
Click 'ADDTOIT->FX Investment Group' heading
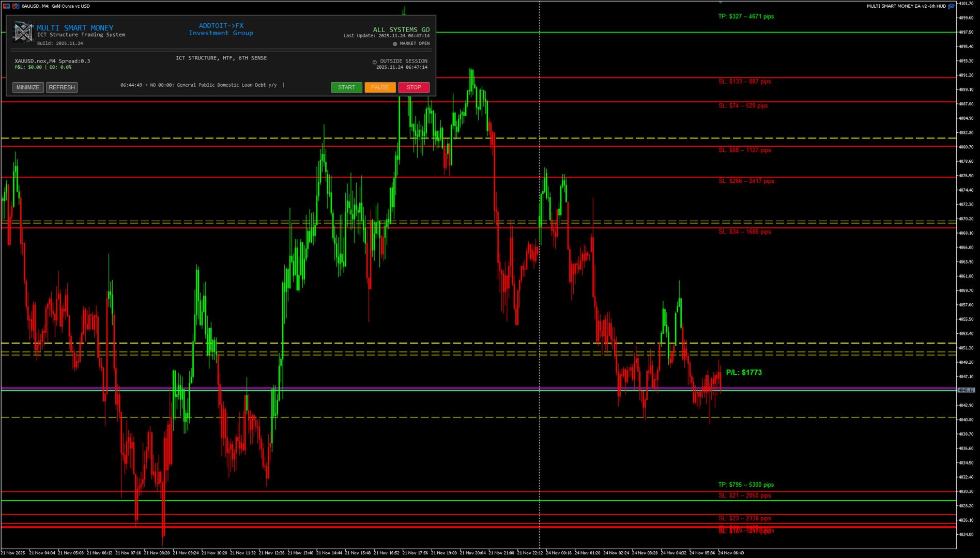(221, 29)
